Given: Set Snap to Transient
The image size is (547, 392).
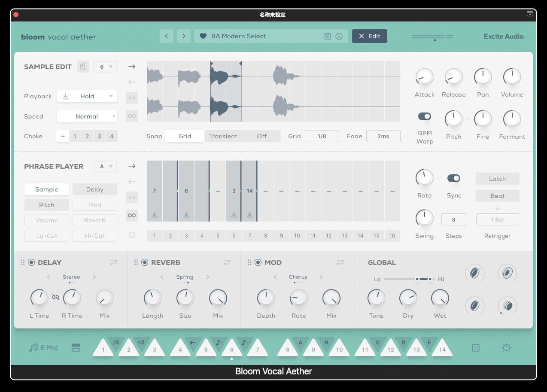Looking at the screenshot, I should click(x=223, y=136).
